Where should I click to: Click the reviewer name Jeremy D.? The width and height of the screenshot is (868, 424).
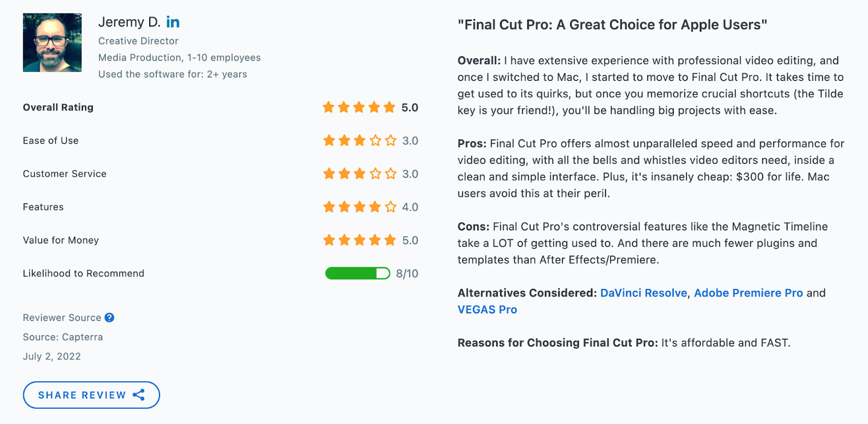coord(129,22)
